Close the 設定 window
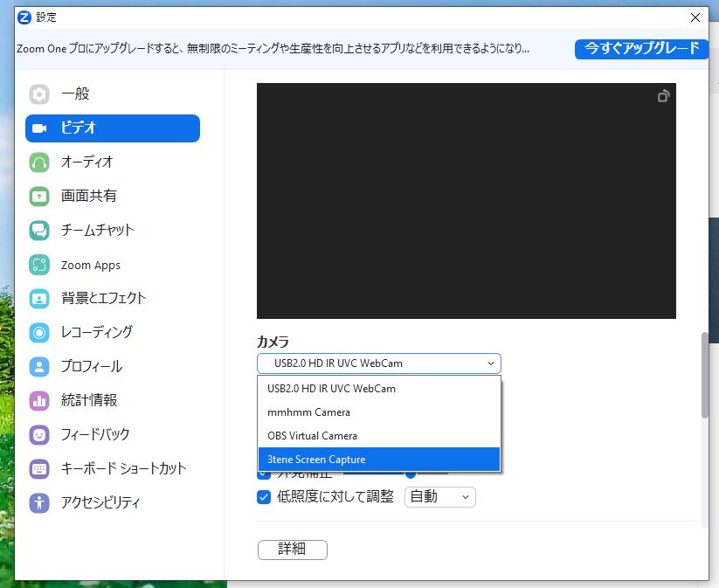This screenshot has width=719, height=588. (x=695, y=17)
